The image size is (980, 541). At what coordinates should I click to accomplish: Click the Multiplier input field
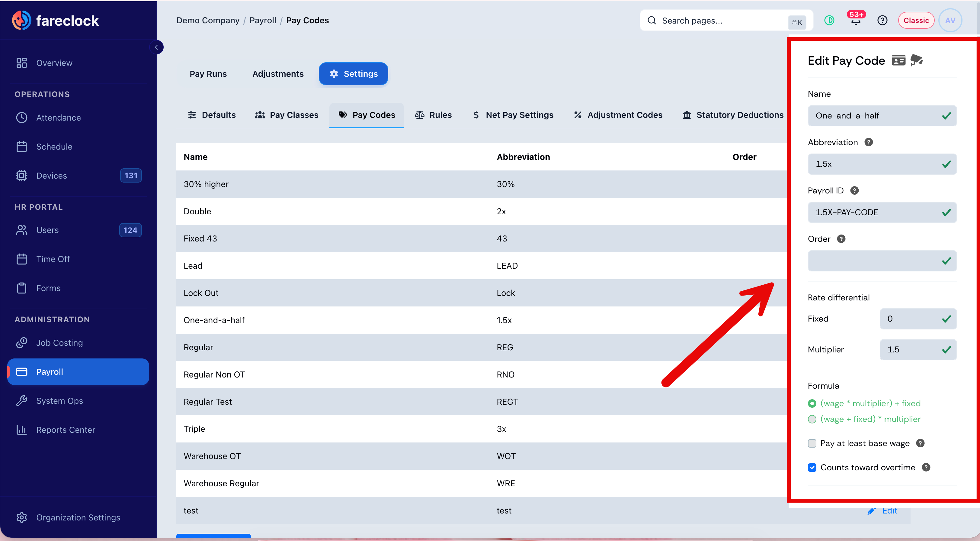[918, 350]
